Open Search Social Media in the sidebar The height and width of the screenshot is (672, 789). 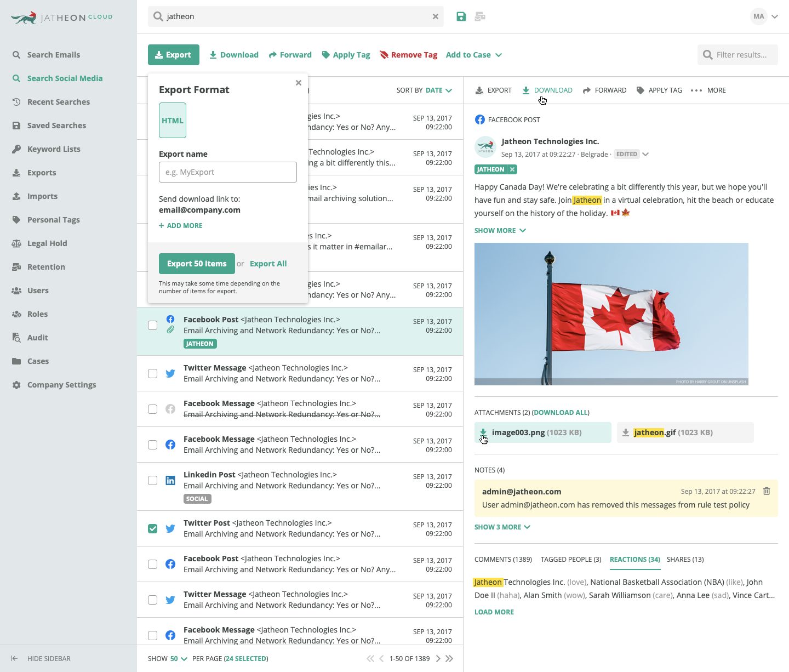(x=65, y=78)
